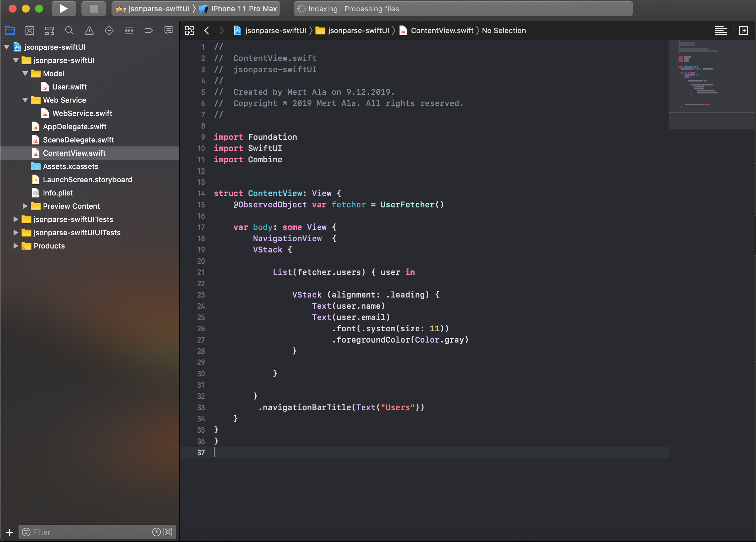Open the Debug navigator icon
The height and width of the screenshot is (542, 756).
click(x=129, y=31)
